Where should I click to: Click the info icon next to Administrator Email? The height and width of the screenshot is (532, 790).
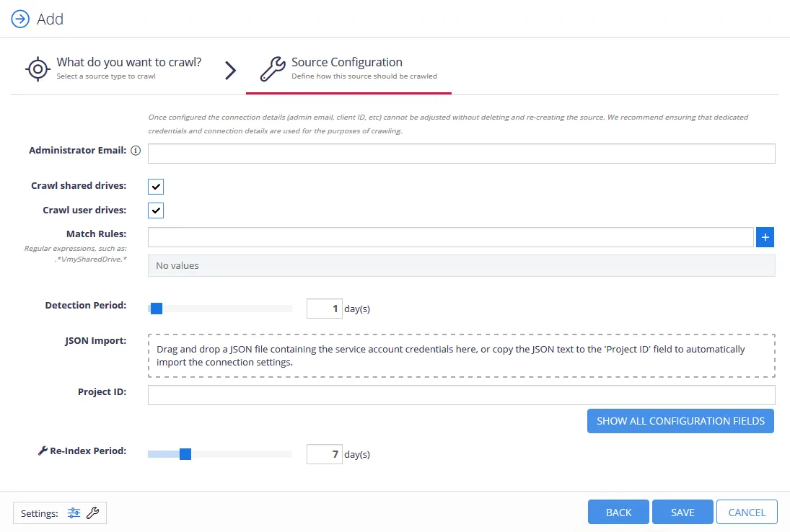click(136, 151)
